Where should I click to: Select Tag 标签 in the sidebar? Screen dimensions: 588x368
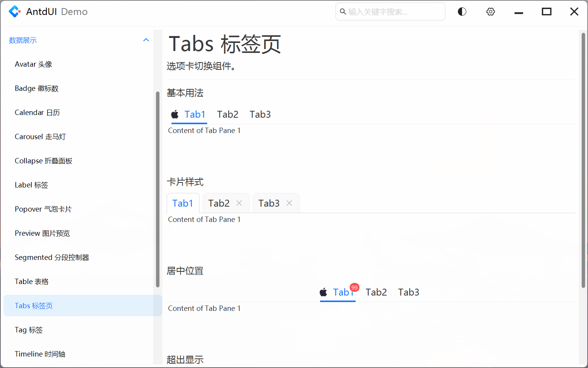point(29,330)
